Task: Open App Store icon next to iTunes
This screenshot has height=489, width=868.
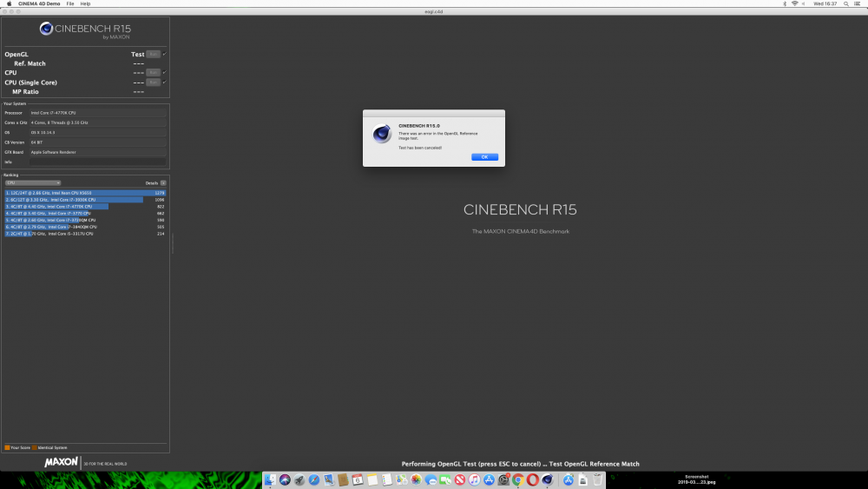Action: [x=489, y=479]
